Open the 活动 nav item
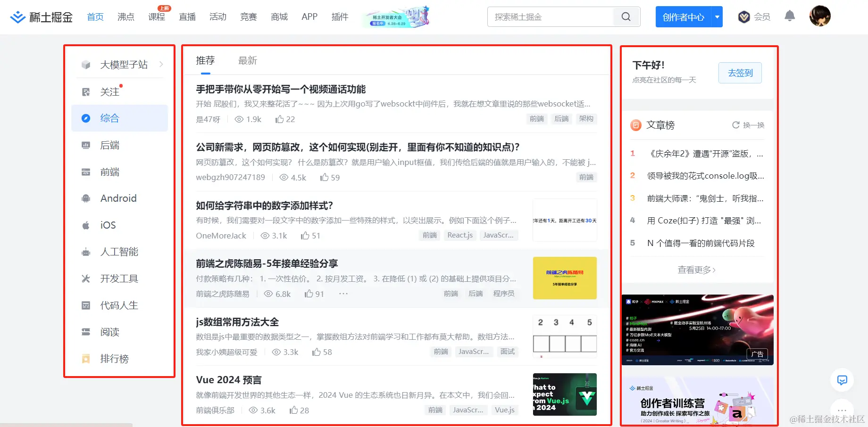868x427 pixels. (218, 17)
